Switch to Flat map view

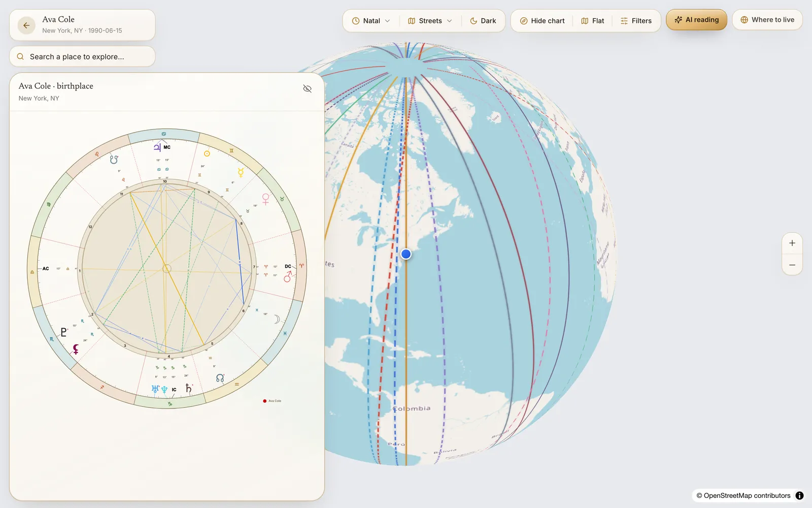pos(592,21)
